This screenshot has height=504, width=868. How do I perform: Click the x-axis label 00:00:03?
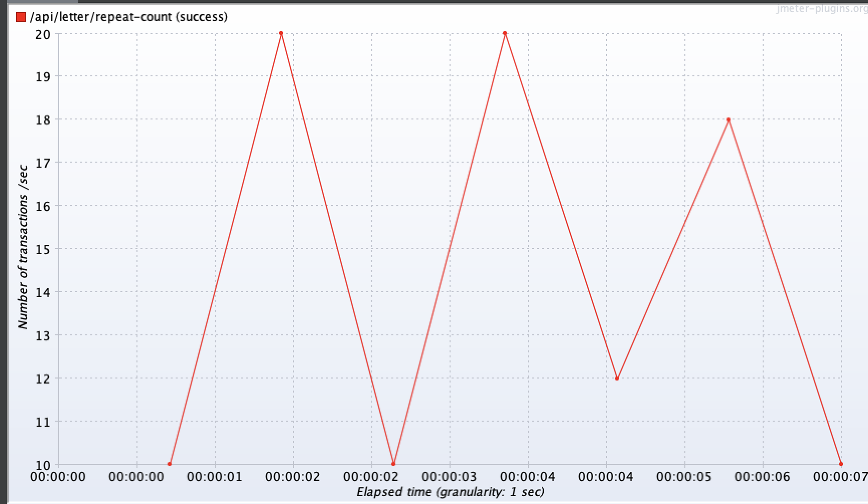(450, 476)
